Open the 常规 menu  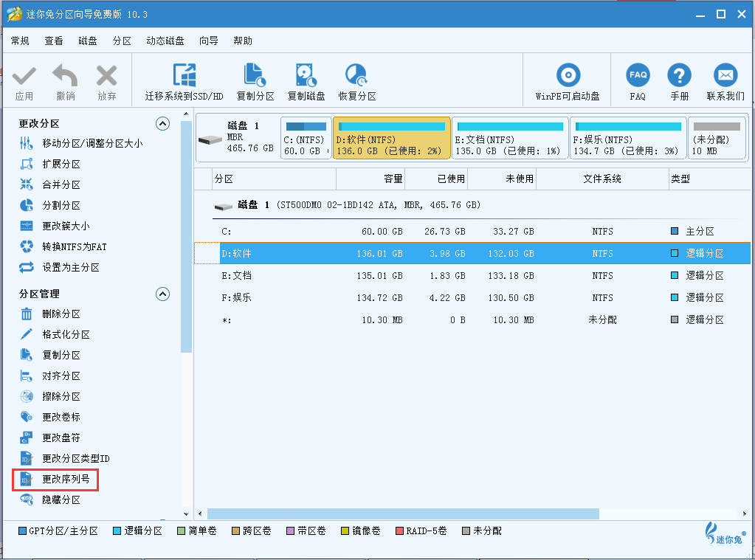pos(20,41)
